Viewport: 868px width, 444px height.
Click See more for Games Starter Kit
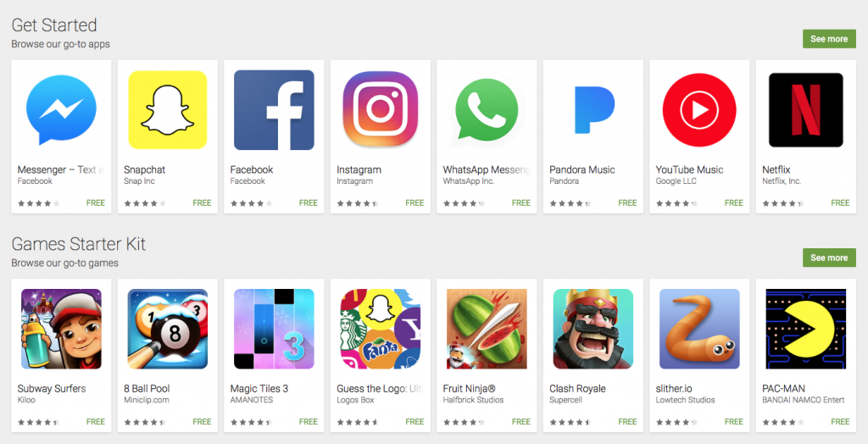click(x=829, y=258)
